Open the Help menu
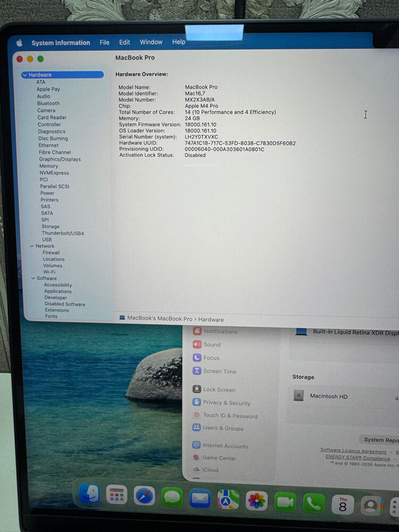Viewport: 399px width, 532px height. (178, 41)
